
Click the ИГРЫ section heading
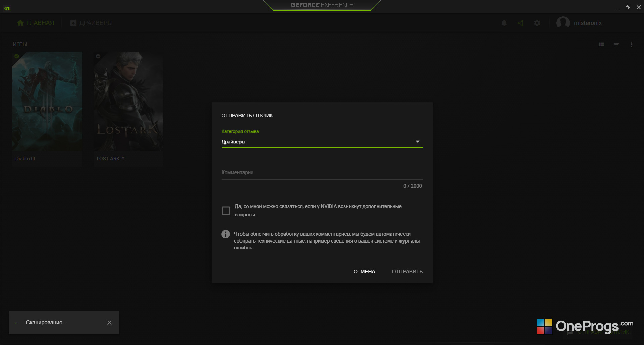pos(20,44)
